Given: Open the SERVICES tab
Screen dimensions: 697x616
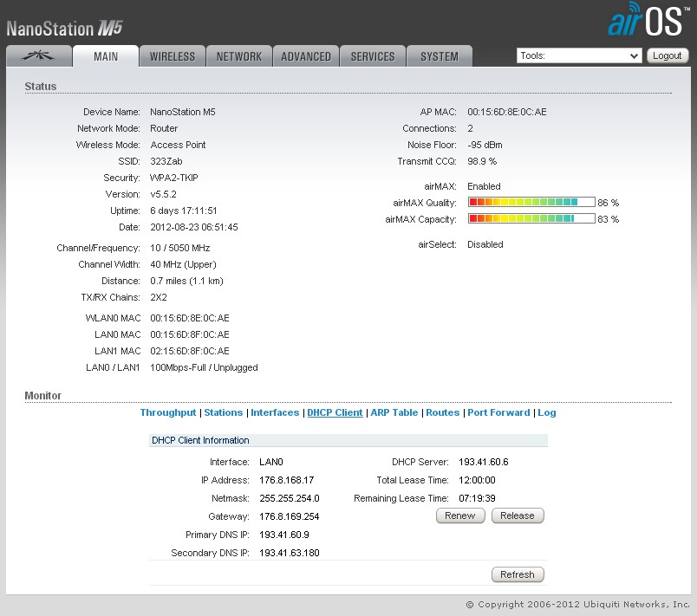Looking at the screenshot, I should 373,56.
